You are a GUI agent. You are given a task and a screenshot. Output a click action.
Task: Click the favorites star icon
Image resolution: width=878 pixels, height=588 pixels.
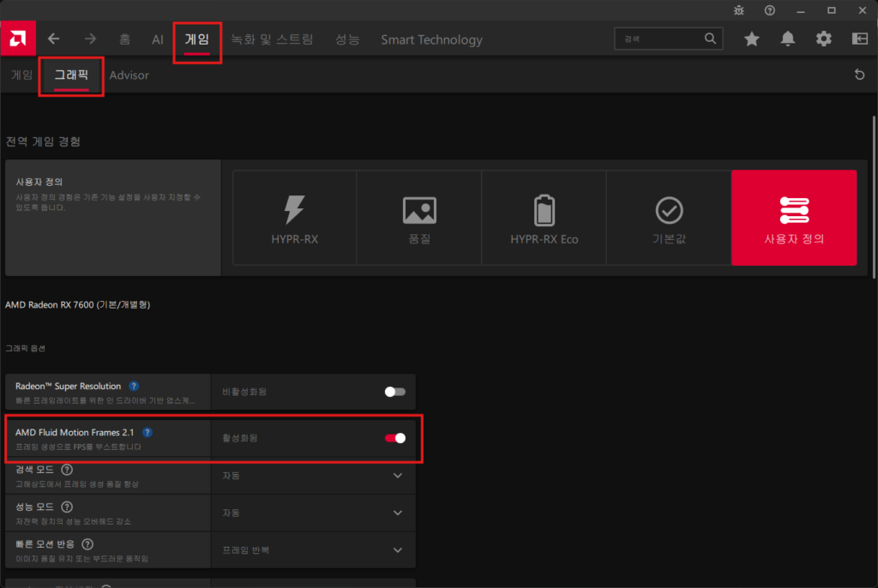(751, 39)
